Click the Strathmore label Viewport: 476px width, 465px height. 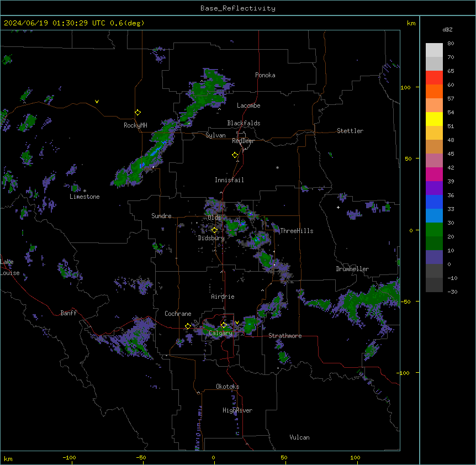pos(285,336)
